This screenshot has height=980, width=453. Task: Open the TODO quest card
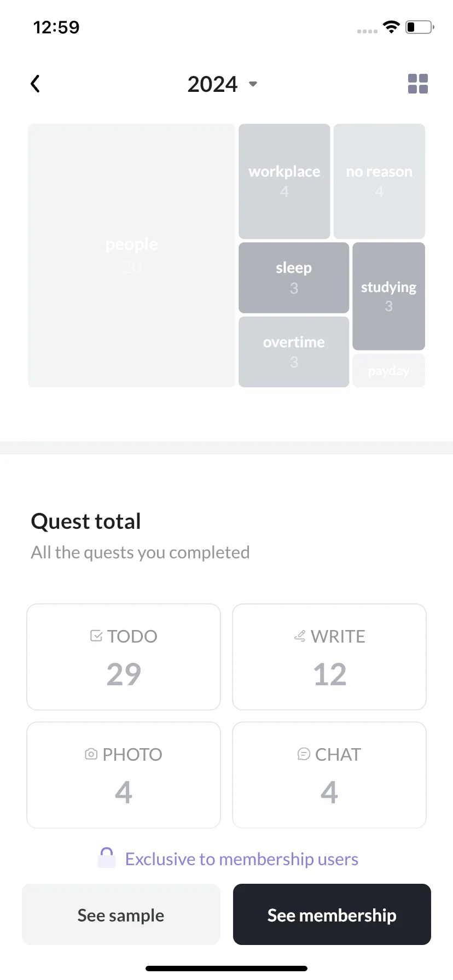tap(124, 657)
